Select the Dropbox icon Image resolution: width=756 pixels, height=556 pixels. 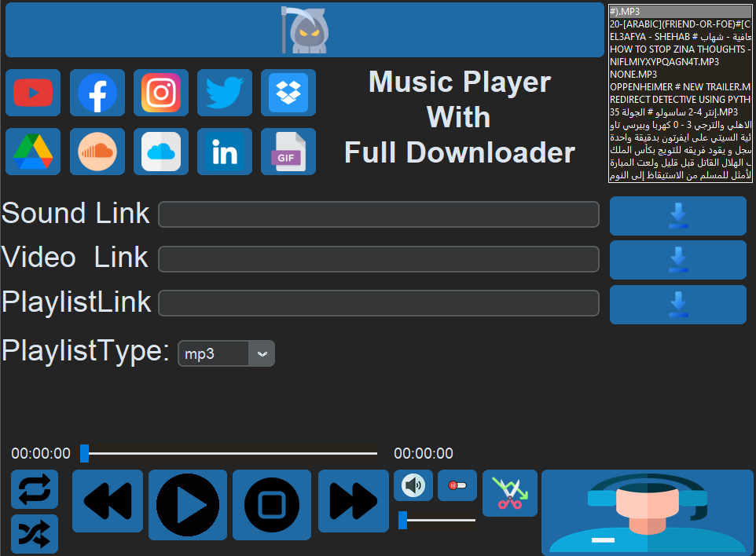point(288,93)
